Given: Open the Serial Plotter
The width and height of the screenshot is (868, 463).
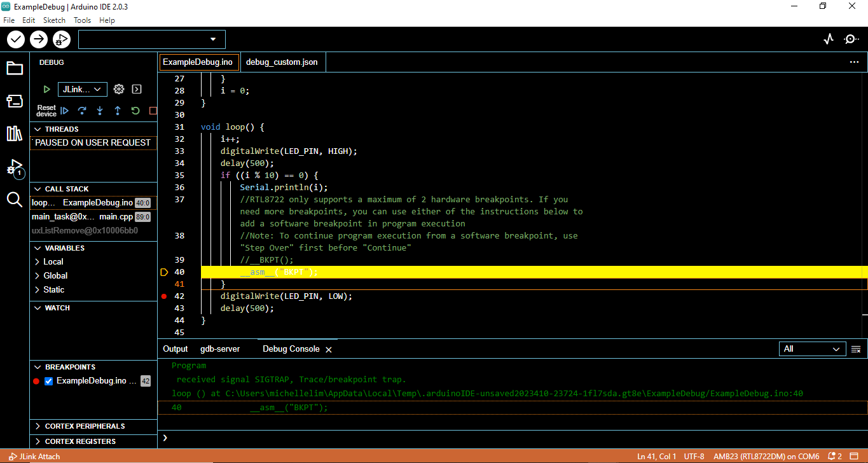Looking at the screenshot, I should coord(828,39).
